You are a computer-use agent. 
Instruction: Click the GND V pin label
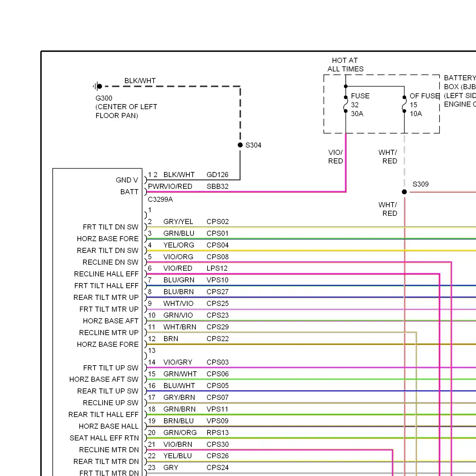pyautogui.click(x=127, y=180)
